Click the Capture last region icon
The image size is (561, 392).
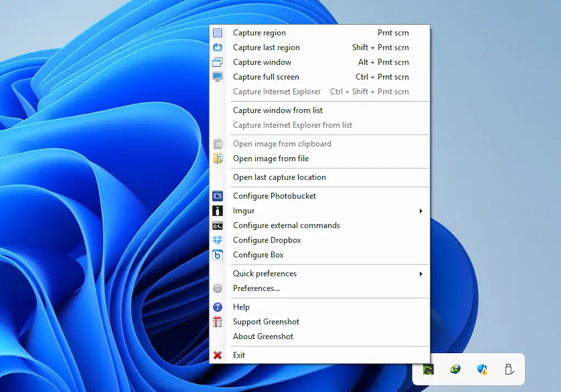[x=217, y=47]
